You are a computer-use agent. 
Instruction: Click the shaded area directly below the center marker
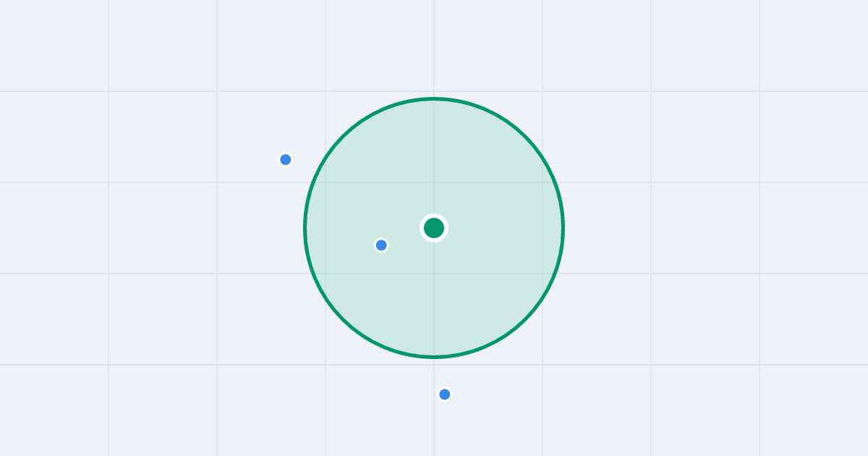coord(434,297)
